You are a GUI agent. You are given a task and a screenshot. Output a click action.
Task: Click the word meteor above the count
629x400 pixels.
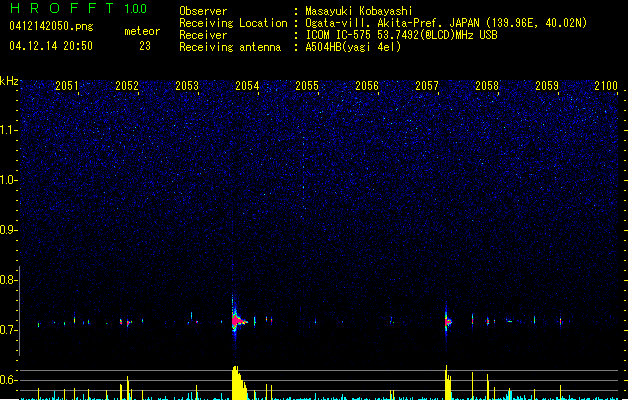tap(142, 31)
